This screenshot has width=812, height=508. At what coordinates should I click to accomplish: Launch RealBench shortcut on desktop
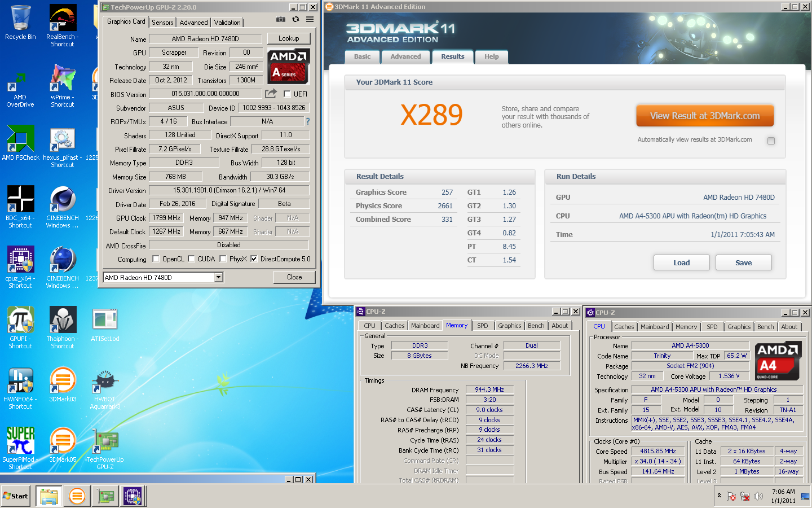tap(63, 25)
